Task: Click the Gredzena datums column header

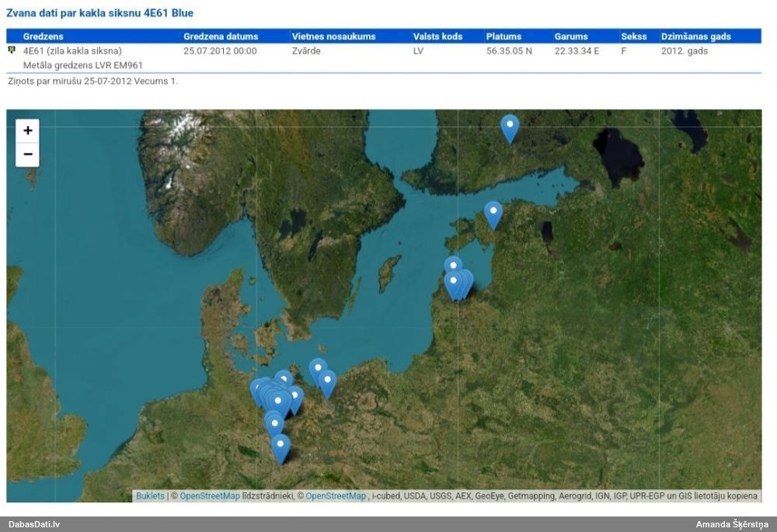Action: pyautogui.click(x=221, y=37)
